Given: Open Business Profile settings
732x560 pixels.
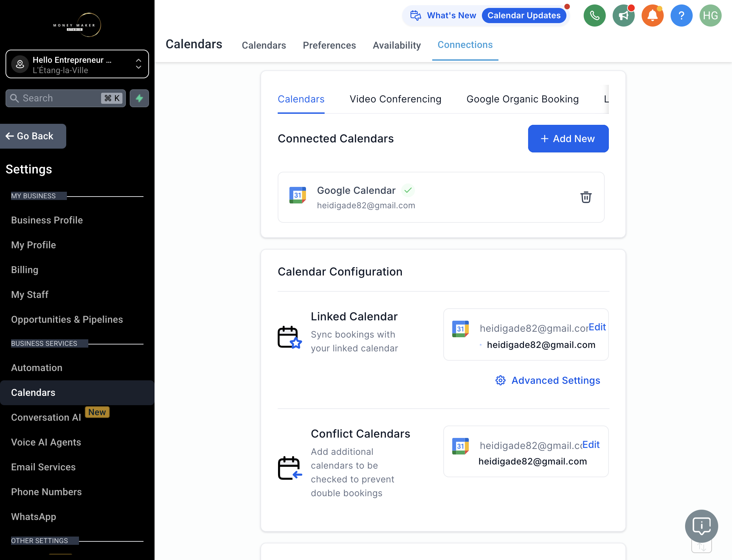Looking at the screenshot, I should [47, 220].
